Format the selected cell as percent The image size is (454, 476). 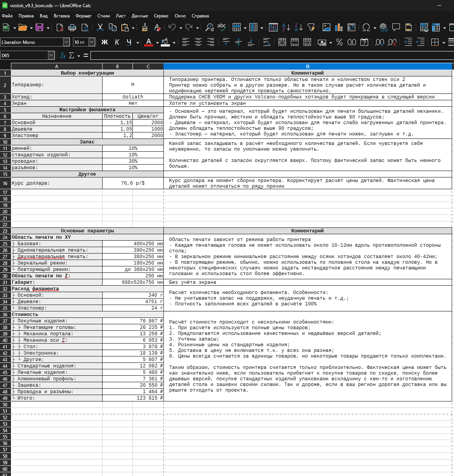339,42
